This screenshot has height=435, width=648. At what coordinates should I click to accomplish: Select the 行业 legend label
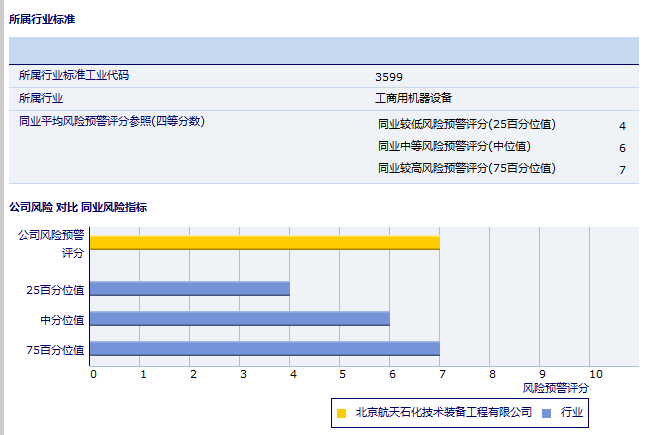(572, 412)
